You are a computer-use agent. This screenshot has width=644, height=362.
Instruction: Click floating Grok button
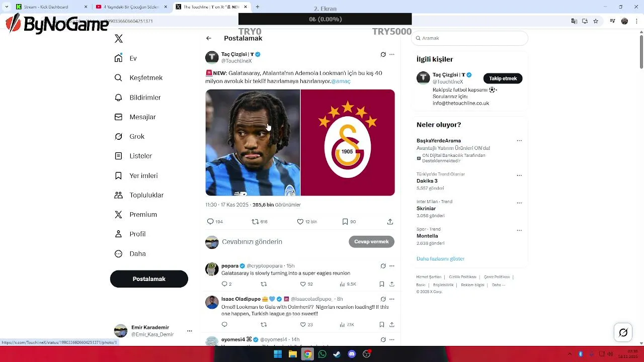coord(623,332)
